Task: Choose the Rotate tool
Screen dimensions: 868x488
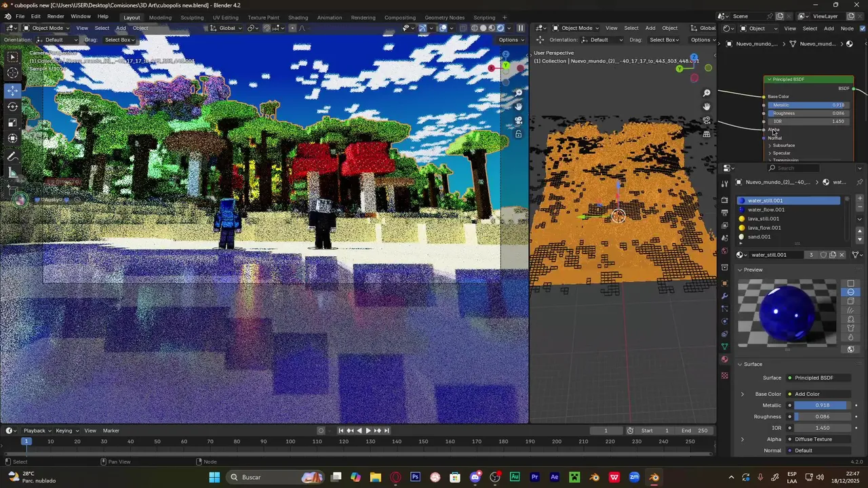Action: pyautogui.click(x=13, y=106)
